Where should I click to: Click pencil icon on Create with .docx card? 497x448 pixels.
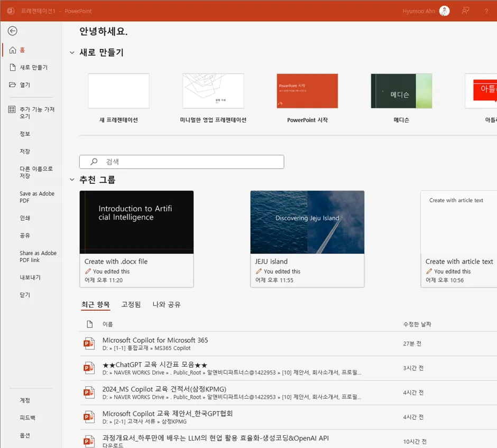(88, 272)
